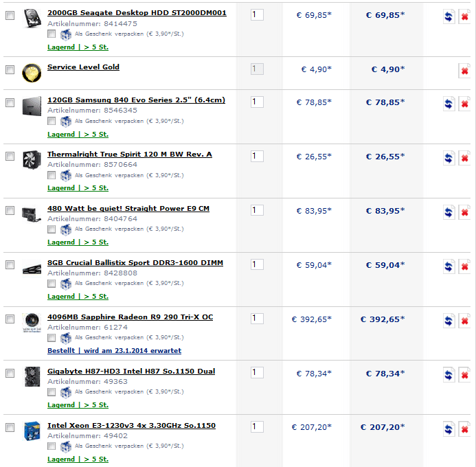Image resolution: width=476 pixels, height=467 pixels.
Task: Refresh Sapphire Radeon R9 290 row
Action: click(x=449, y=321)
